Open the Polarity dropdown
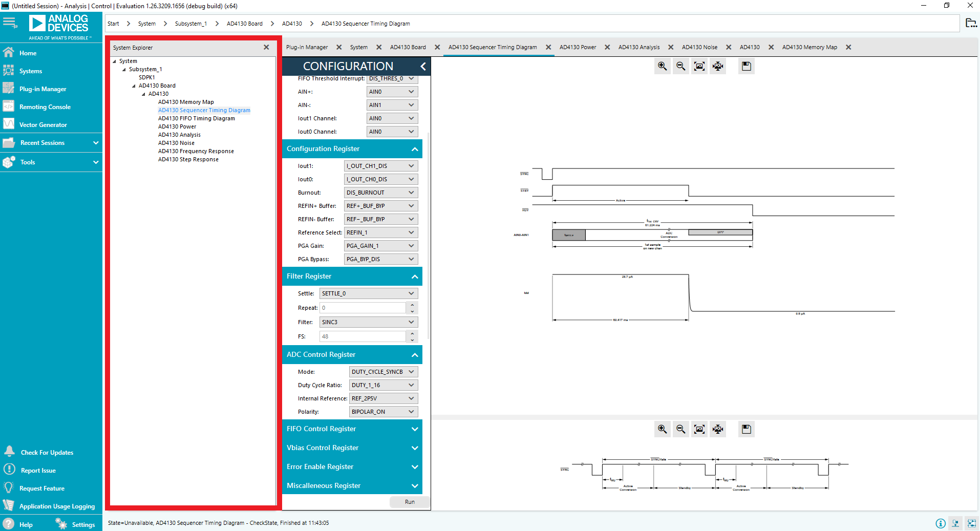 pyautogui.click(x=384, y=412)
